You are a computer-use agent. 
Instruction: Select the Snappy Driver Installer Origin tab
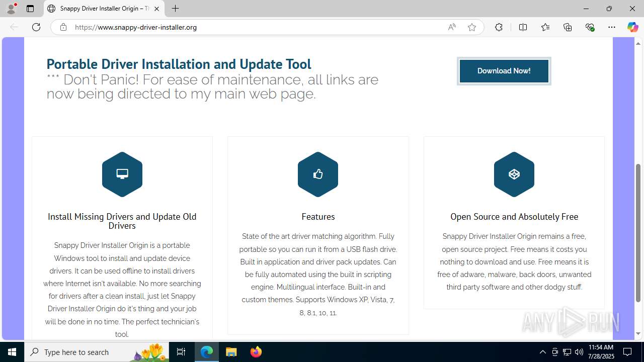coord(104,9)
